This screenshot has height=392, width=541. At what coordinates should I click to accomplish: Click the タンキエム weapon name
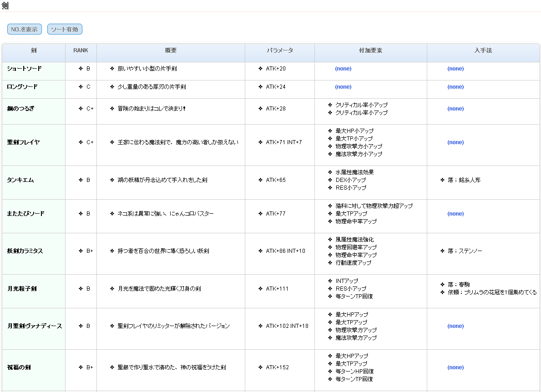(x=20, y=180)
